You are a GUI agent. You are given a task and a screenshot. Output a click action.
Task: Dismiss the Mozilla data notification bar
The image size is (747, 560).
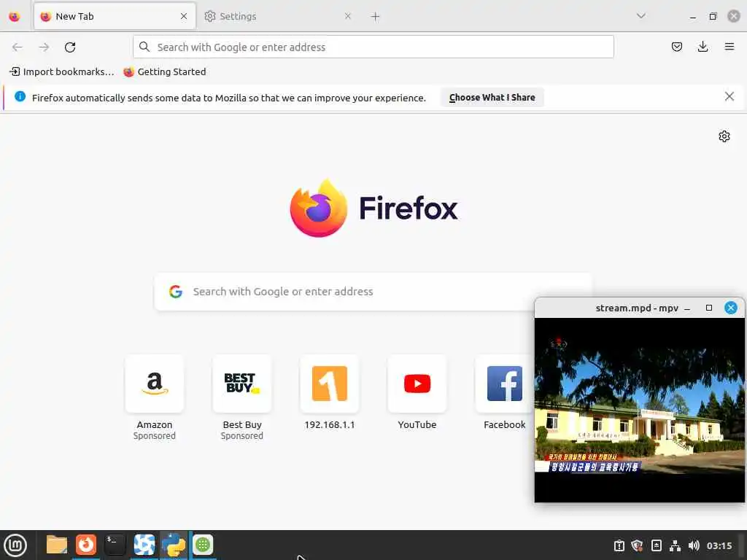pos(729,97)
